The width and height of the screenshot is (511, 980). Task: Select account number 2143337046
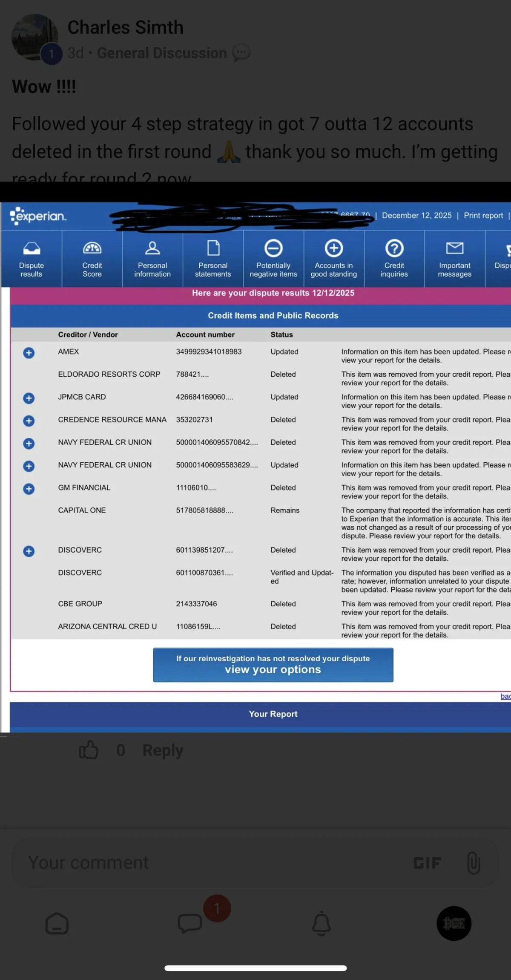[196, 604]
